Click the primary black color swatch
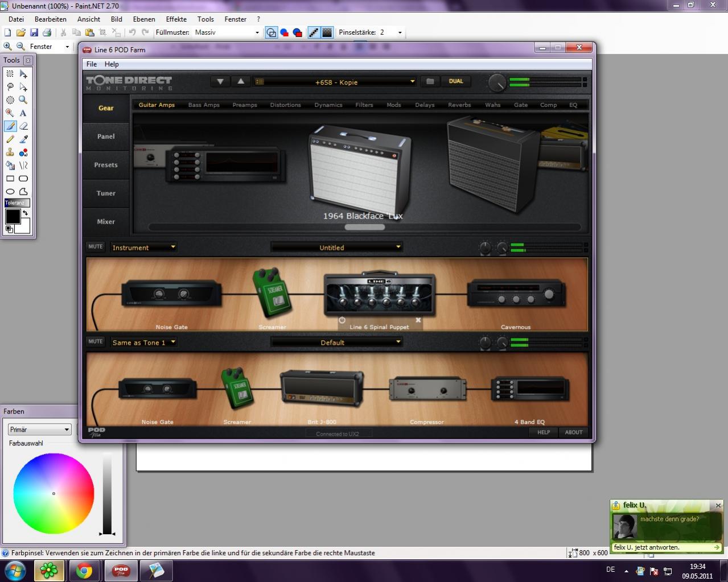The image size is (728, 582). point(13,217)
